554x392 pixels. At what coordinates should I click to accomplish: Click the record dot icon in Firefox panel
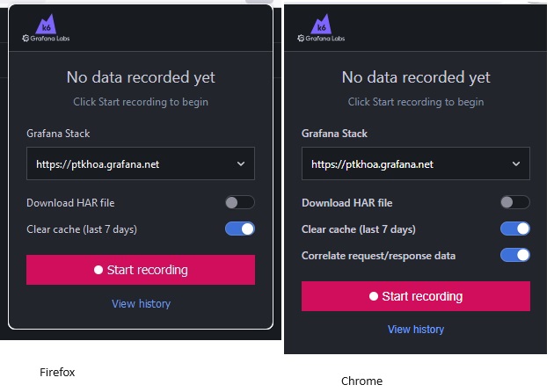click(98, 271)
